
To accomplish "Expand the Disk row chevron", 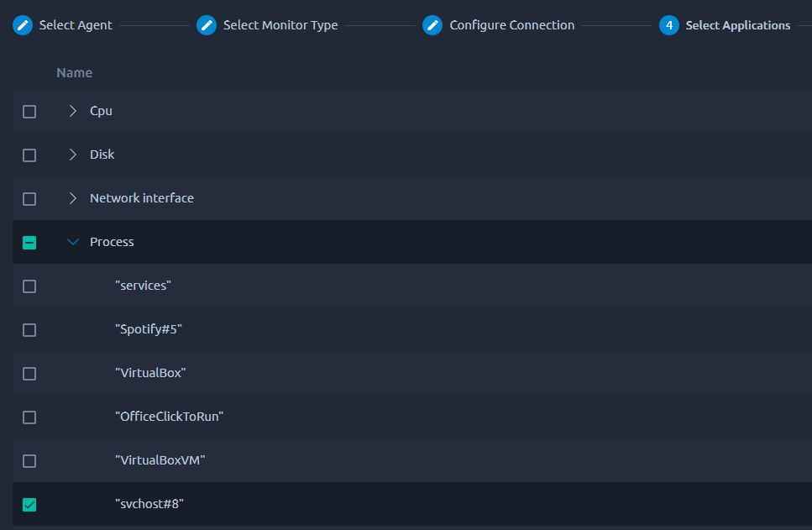I will click(73, 155).
